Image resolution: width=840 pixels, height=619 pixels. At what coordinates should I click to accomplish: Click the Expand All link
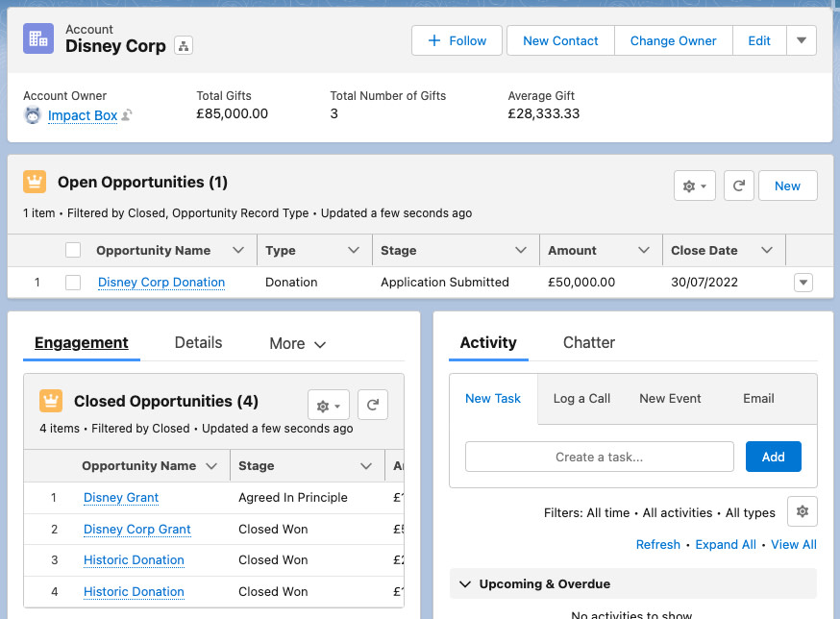click(726, 544)
